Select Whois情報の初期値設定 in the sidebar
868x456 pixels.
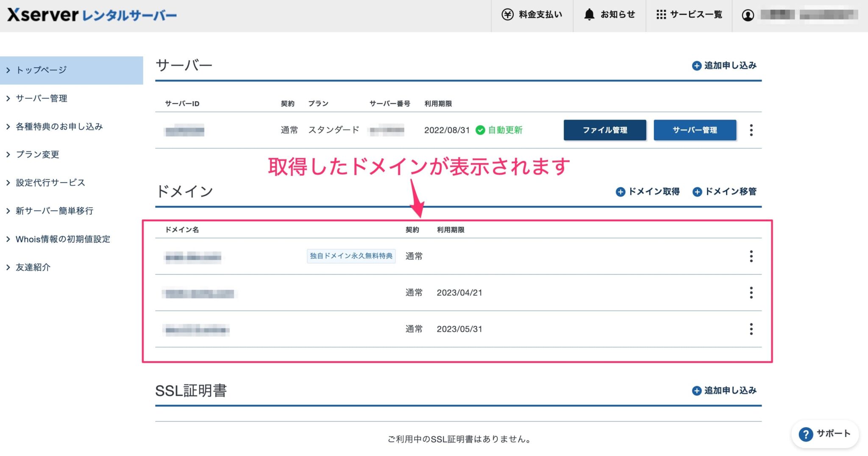[62, 239]
